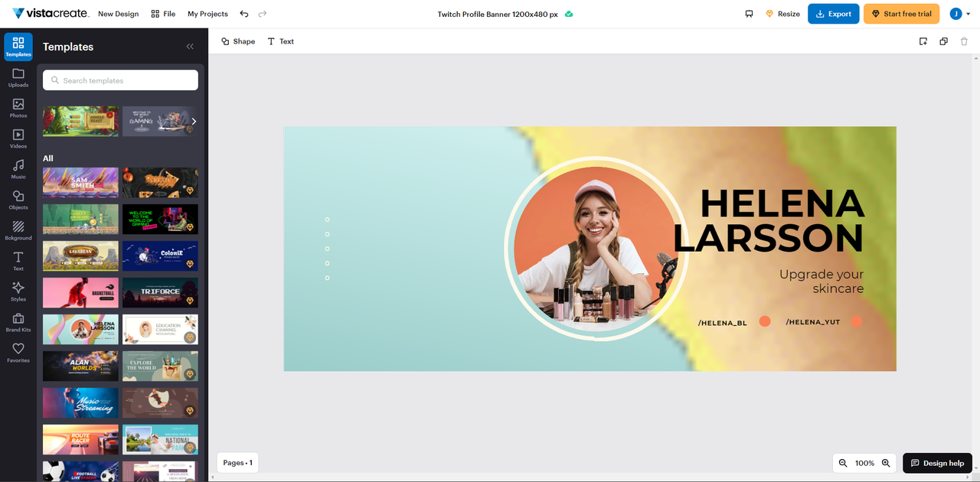
Task: Click the design title Twitch Profile Banner
Action: 498,14
